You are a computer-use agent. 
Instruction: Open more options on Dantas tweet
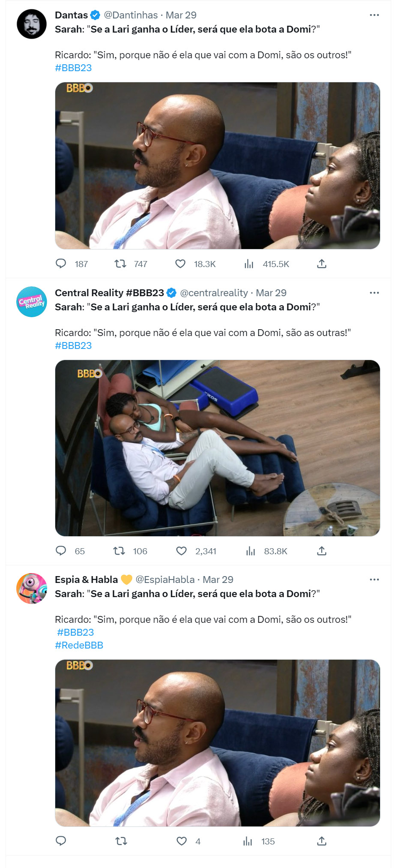click(x=374, y=15)
